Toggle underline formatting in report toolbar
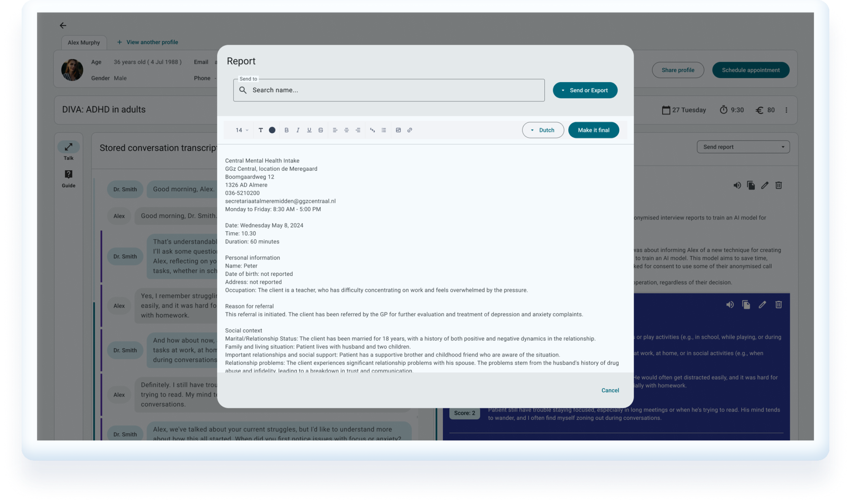Screen dimensions: 851x504 [x=309, y=130]
